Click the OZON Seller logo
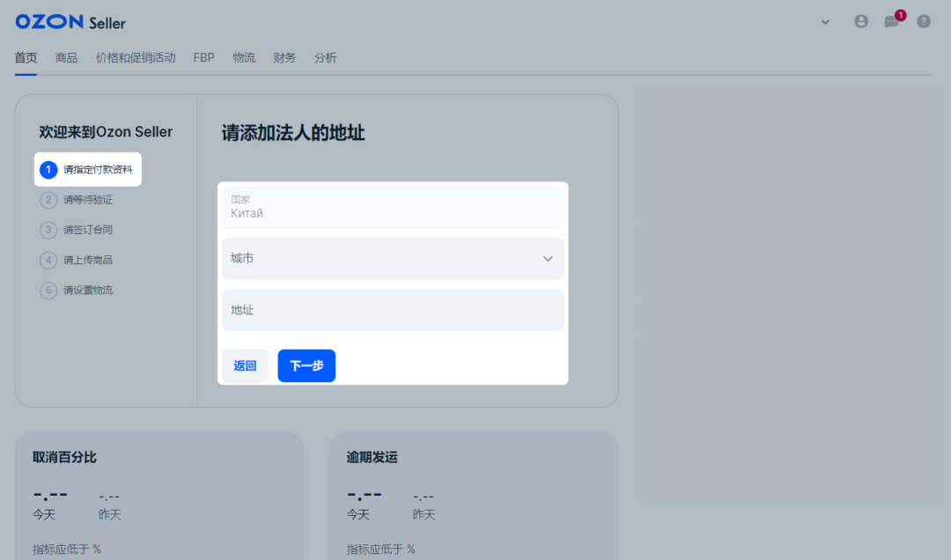Image resolution: width=951 pixels, height=560 pixels. (70, 22)
